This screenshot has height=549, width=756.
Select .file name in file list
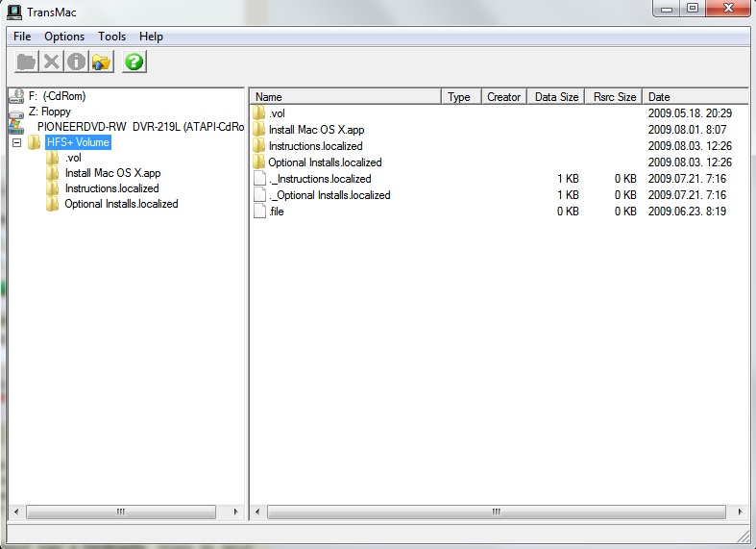pos(277,212)
